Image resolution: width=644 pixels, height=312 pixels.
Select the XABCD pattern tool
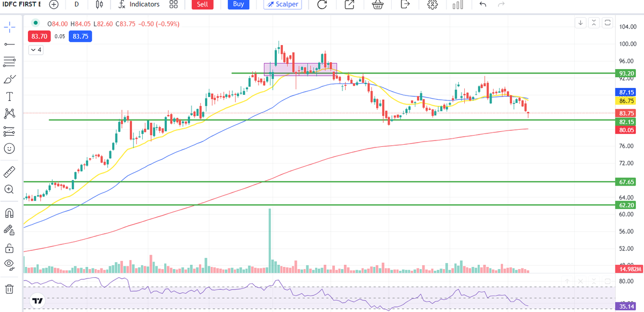(9, 113)
